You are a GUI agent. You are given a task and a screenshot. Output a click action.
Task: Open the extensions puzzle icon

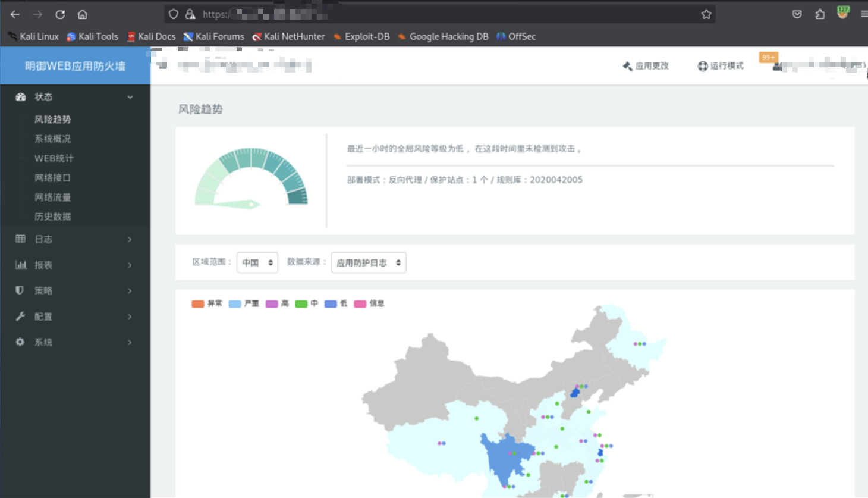pyautogui.click(x=820, y=14)
